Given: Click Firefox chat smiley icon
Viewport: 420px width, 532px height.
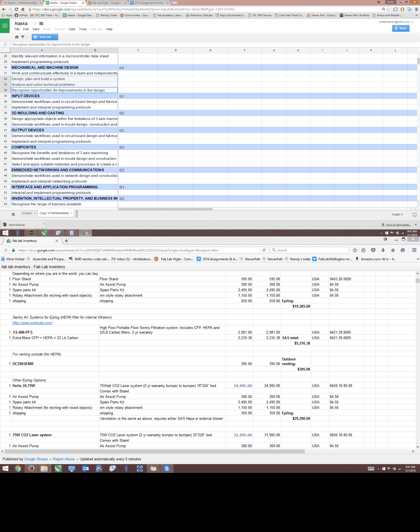Looking at the screenshot, I should [x=403, y=250].
